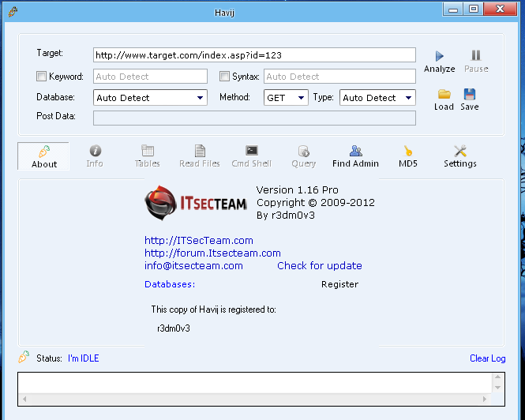The height and width of the screenshot is (420, 525).
Task: Click the log horizontal scroll right arrow
Action: coord(485,399)
